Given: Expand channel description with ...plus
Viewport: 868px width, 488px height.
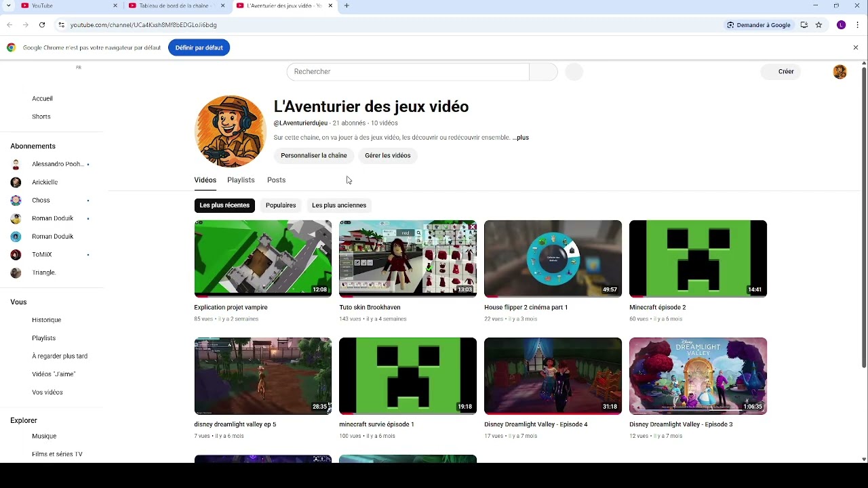Looking at the screenshot, I should pyautogui.click(x=521, y=138).
